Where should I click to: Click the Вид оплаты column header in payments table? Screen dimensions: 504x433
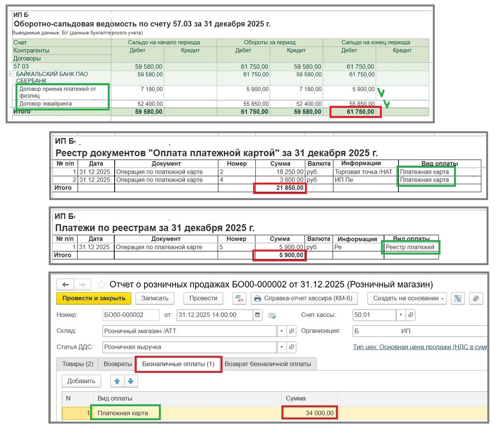click(x=187, y=399)
